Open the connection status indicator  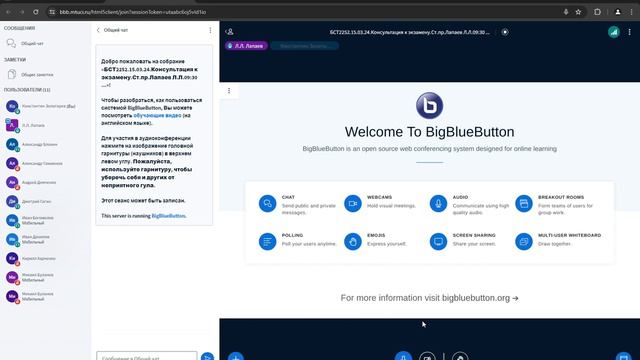point(614,32)
